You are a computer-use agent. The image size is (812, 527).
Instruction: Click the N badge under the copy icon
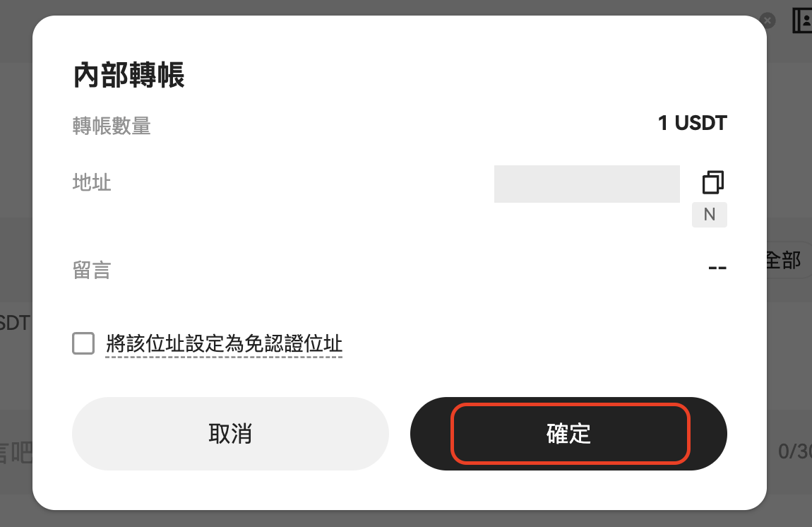[710, 215]
